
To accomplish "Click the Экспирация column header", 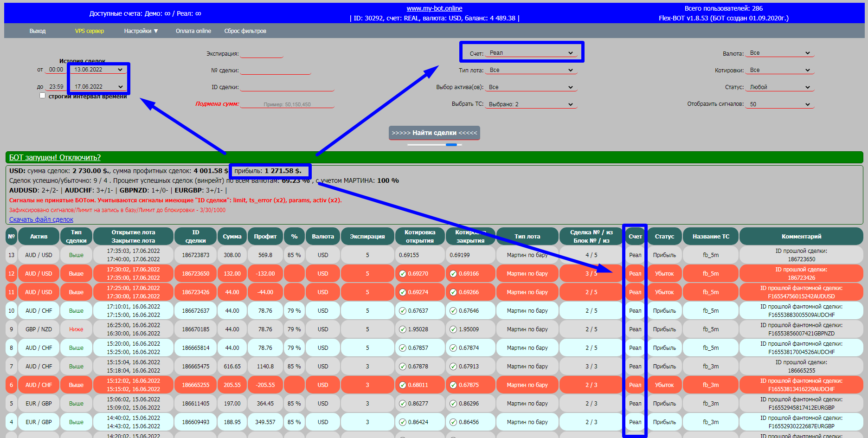I will (367, 236).
